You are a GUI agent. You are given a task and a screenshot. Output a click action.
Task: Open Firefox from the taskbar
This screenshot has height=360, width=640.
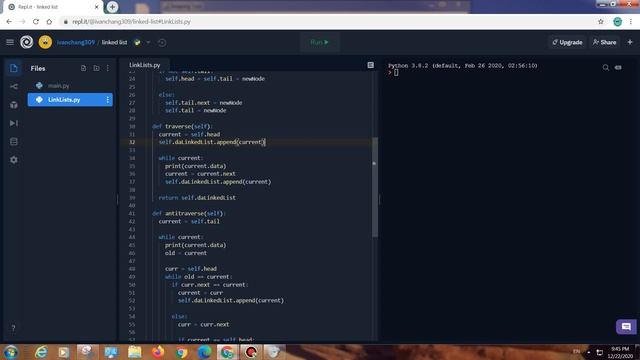[x=158, y=352]
